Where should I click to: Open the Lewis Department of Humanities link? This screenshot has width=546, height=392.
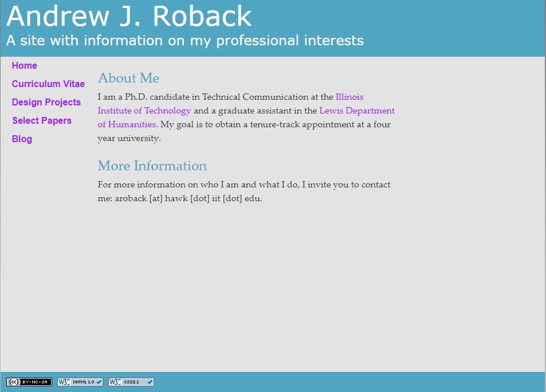[356, 111]
